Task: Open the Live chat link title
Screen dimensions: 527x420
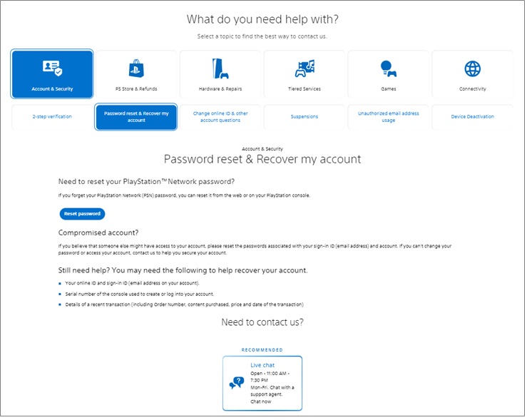Action: (262, 365)
